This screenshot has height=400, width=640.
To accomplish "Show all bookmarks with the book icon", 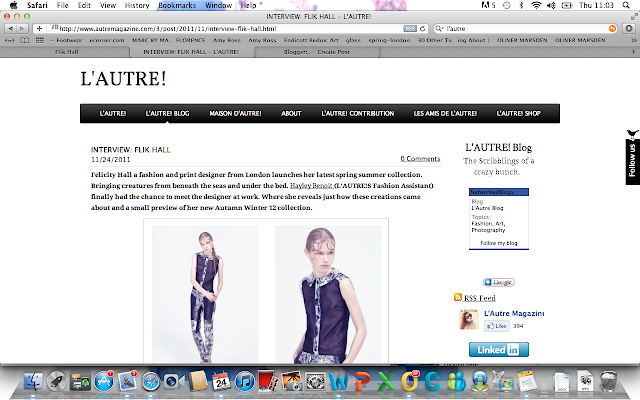I will 24,40.
